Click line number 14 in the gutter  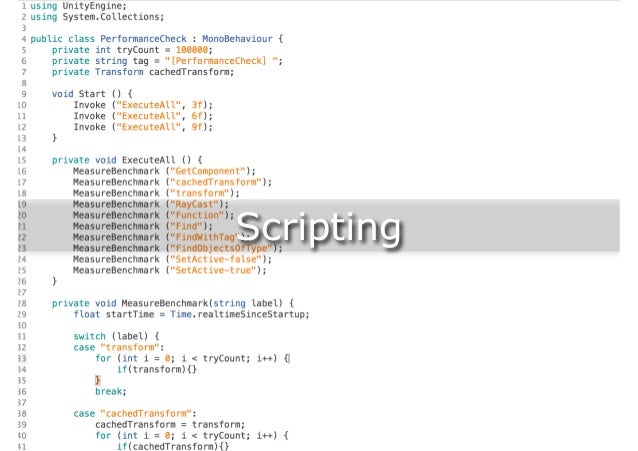pyautogui.click(x=22, y=149)
